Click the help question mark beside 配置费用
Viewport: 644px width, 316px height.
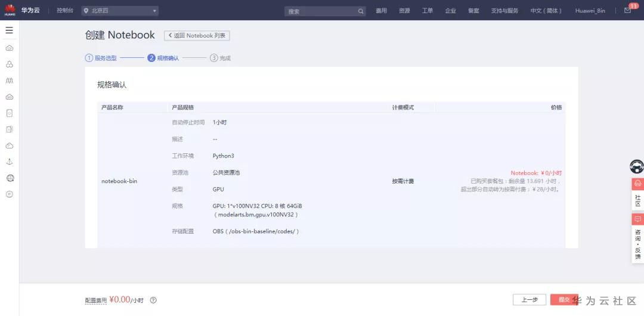click(x=153, y=300)
